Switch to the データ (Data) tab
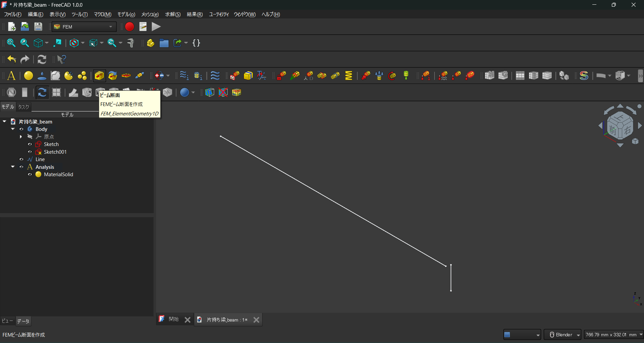 [23, 321]
